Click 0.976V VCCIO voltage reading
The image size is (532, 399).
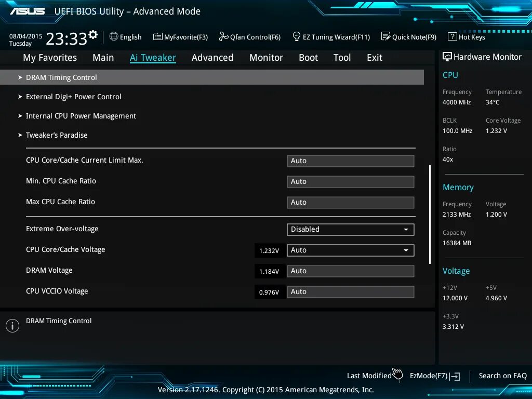269,292
